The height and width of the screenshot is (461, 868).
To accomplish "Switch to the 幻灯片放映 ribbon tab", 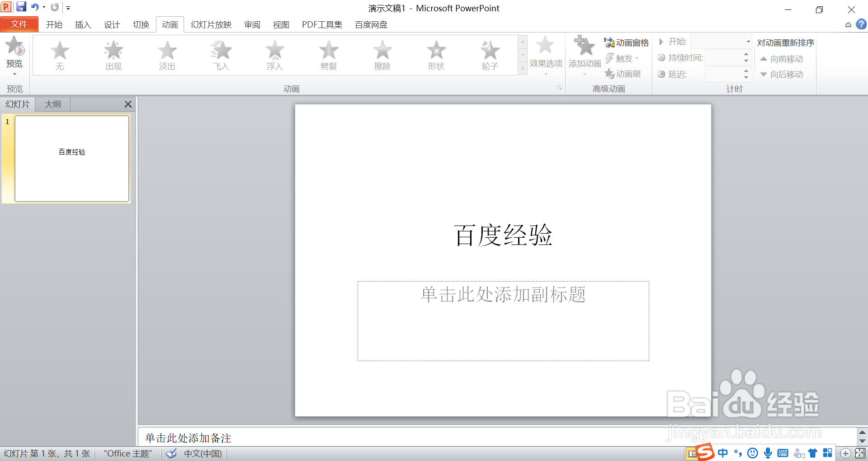I will [210, 24].
